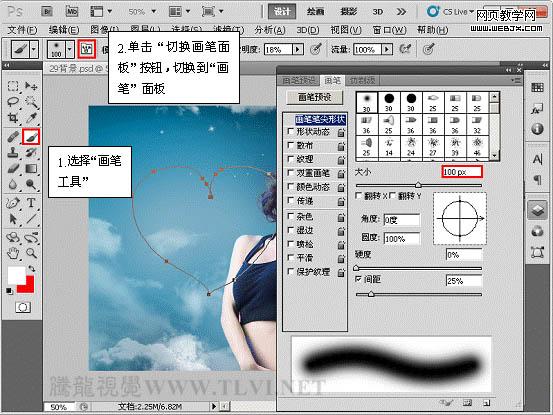This screenshot has height=415, width=553.
Task: Toggle the 间距 spacing checkbox
Action: [358, 279]
